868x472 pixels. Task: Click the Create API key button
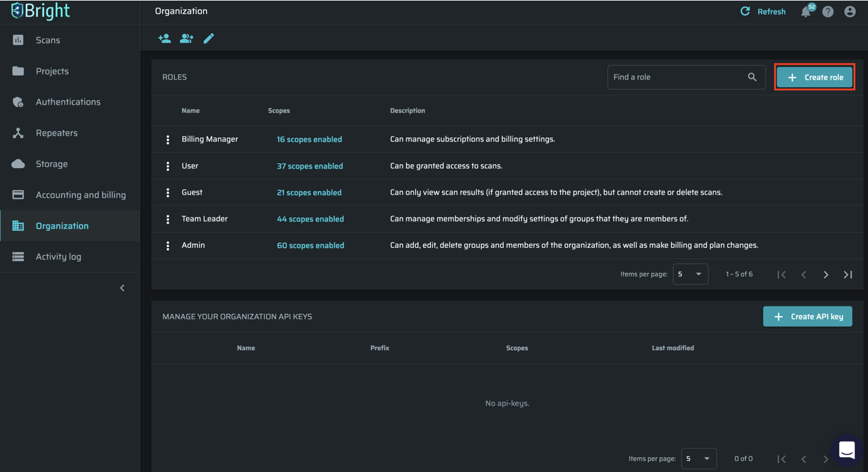807,317
